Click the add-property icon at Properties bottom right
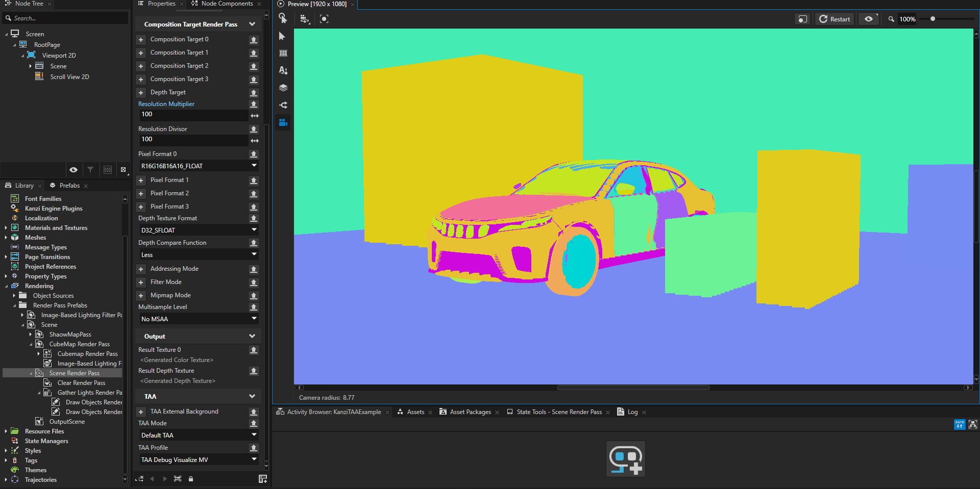Viewport: 980px width, 489px height. (x=263, y=479)
